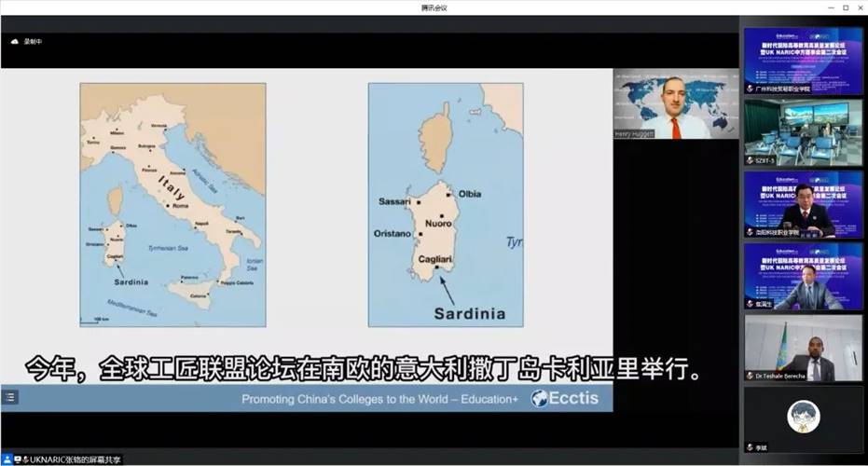The width and height of the screenshot is (868, 466).
Task: Select the SZIIT-3 participant video
Action: click(803, 130)
